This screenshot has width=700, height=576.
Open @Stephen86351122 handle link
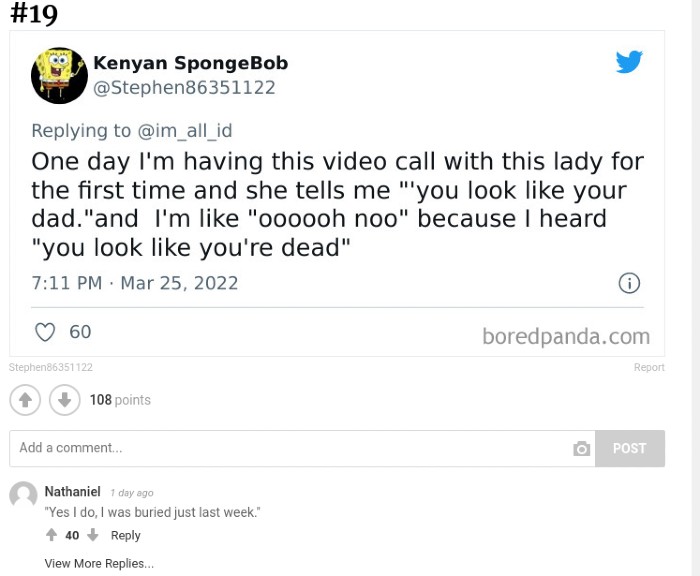click(184, 88)
